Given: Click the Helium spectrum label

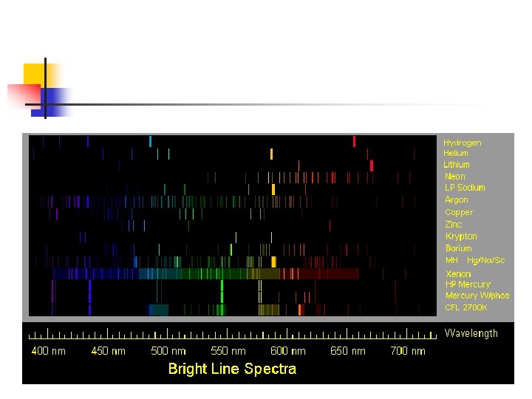Looking at the screenshot, I should [456, 154].
